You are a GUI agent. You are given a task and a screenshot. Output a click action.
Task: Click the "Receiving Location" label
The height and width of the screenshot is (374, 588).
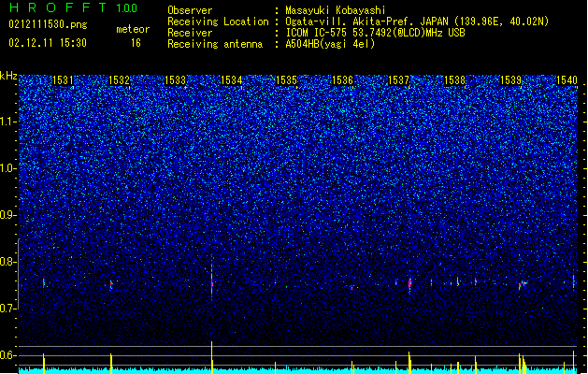point(218,22)
